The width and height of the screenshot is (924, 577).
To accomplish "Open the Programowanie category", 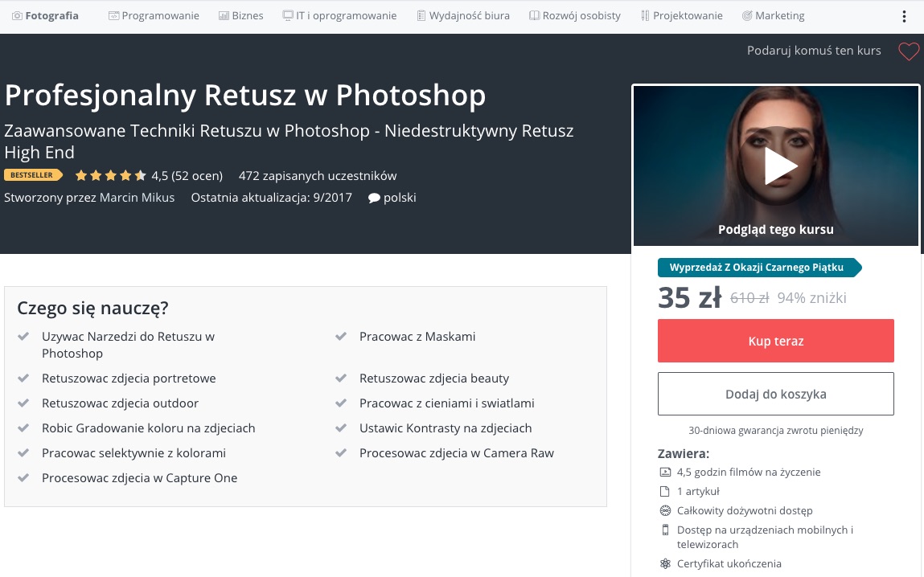I will tap(154, 16).
